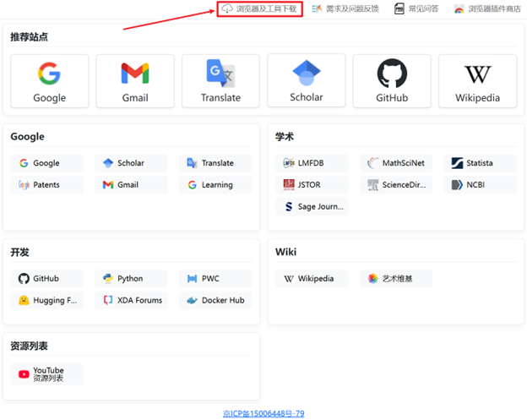Open YouTube 资源列表 shortcut
The image size is (527, 420).
[46, 374]
